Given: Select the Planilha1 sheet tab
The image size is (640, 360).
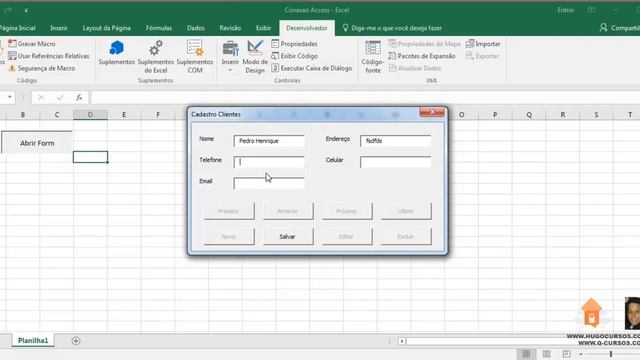Looking at the screenshot, I should (x=33, y=340).
